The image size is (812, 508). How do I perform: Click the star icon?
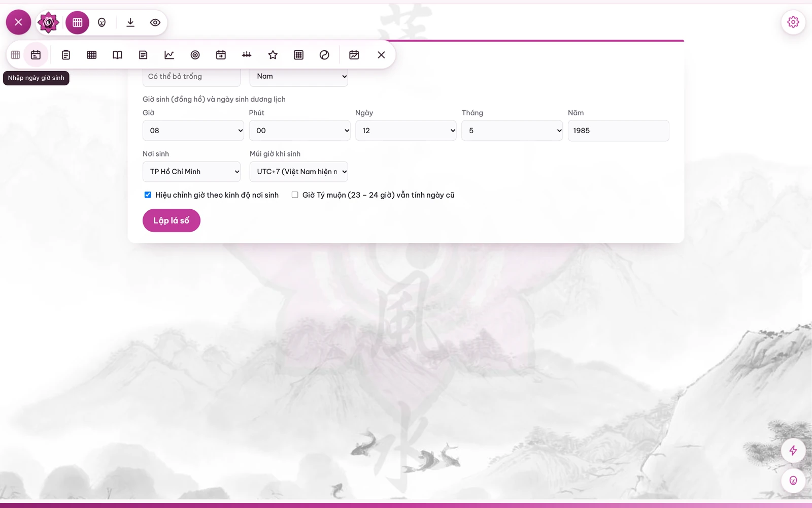(273, 55)
